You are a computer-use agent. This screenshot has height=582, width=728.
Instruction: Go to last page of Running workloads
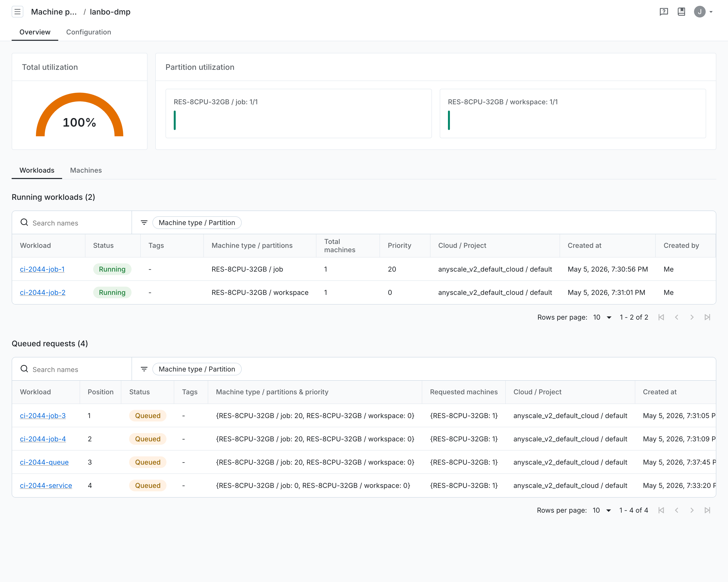click(707, 317)
